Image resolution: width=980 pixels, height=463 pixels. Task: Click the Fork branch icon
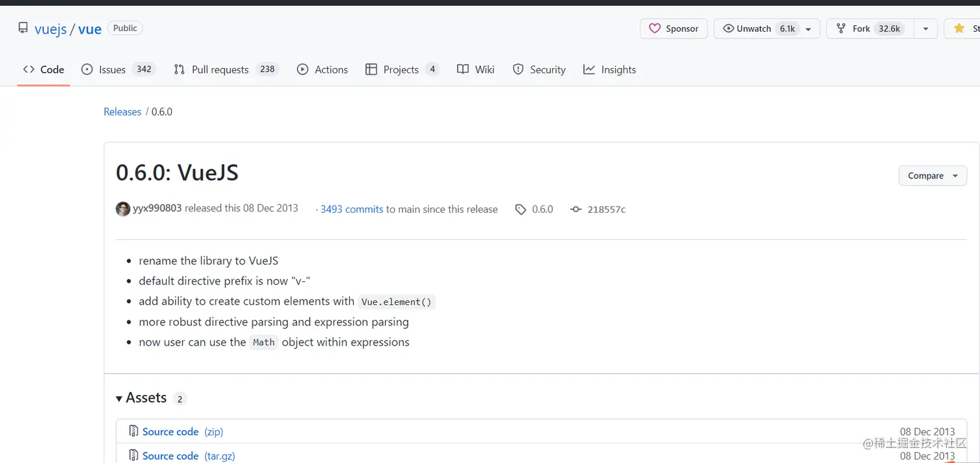(841, 29)
